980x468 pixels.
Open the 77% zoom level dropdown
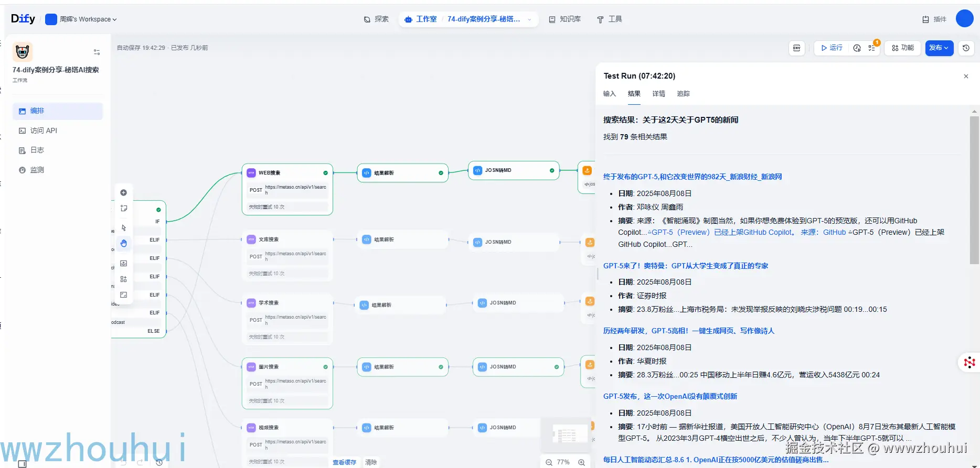pos(563,462)
